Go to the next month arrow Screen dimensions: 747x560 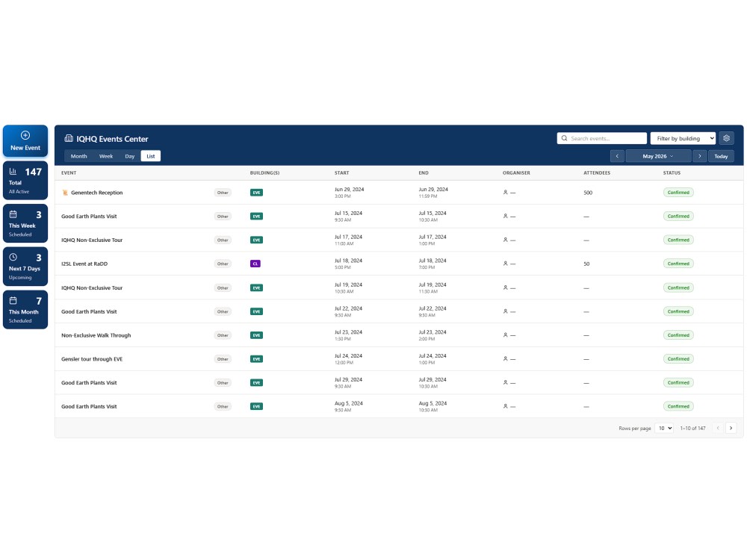pyautogui.click(x=699, y=156)
